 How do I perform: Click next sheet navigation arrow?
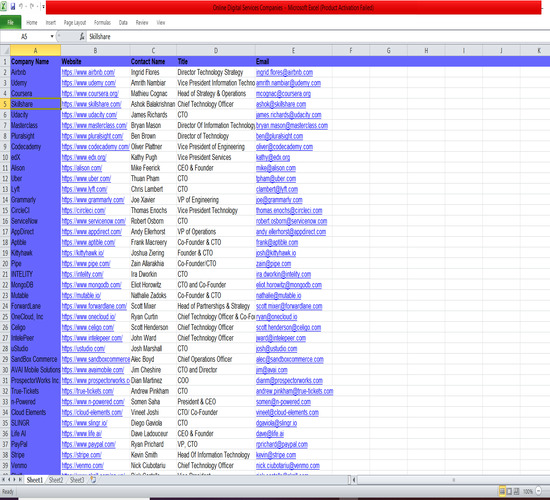pyautogui.click(x=14, y=479)
